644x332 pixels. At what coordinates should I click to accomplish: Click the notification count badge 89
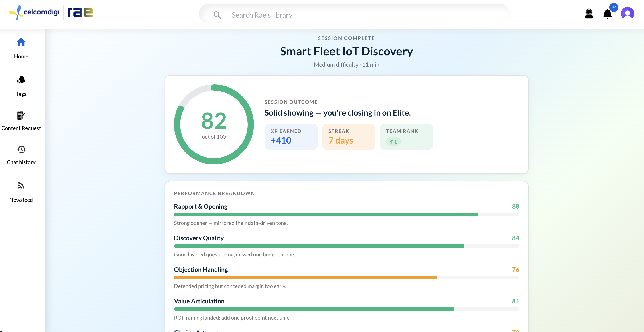click(x=614, y=7)
